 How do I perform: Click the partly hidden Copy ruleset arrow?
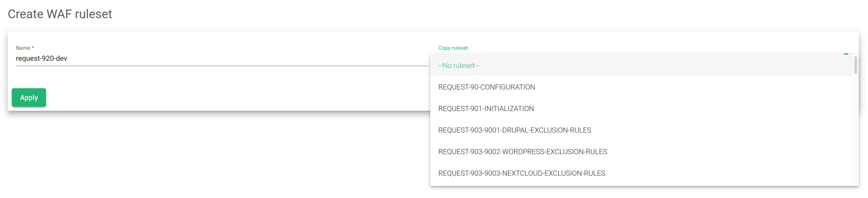[846, 53]
